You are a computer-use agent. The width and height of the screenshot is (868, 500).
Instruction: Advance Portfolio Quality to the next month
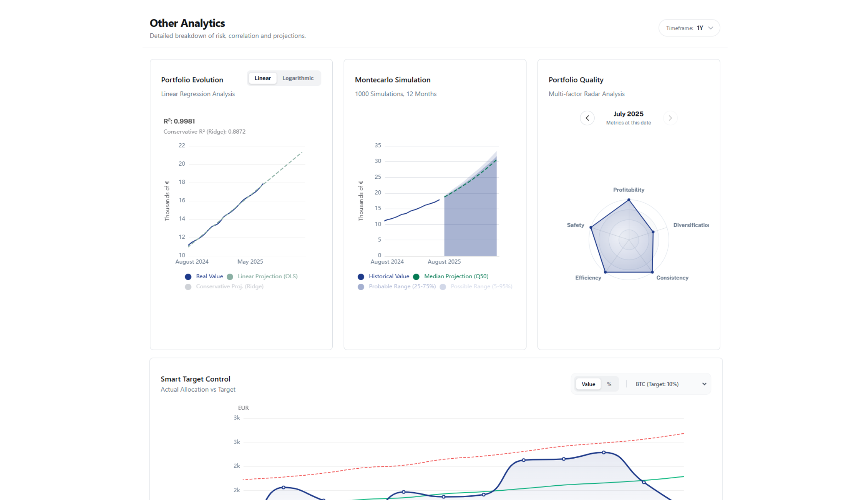coord(670,118)
